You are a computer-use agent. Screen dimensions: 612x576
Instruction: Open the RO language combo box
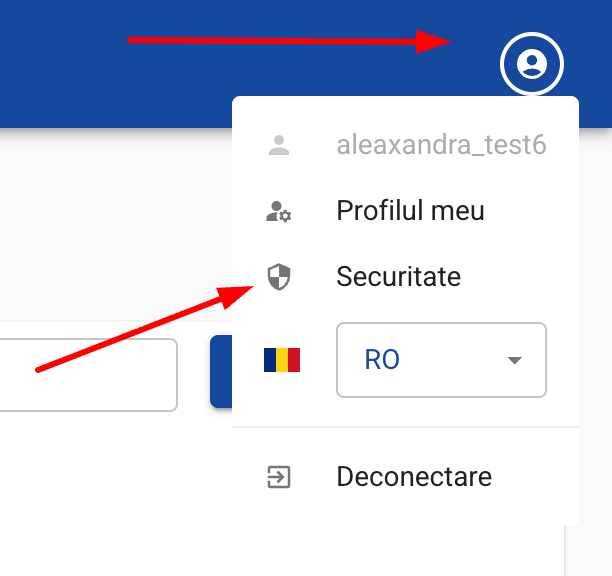click(441, 360)
